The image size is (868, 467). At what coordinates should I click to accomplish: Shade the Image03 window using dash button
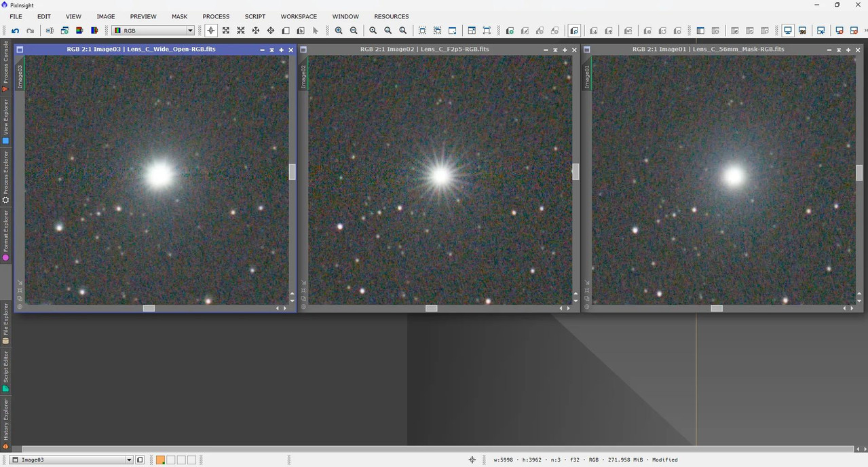pyautogui.click(x=263, y=50)
